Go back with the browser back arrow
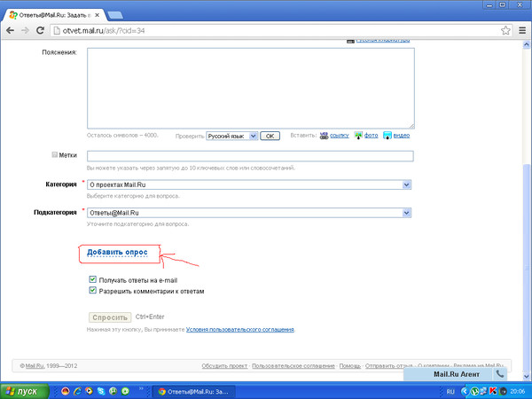This screenshot has width=532, height=399. click(10, 30)
